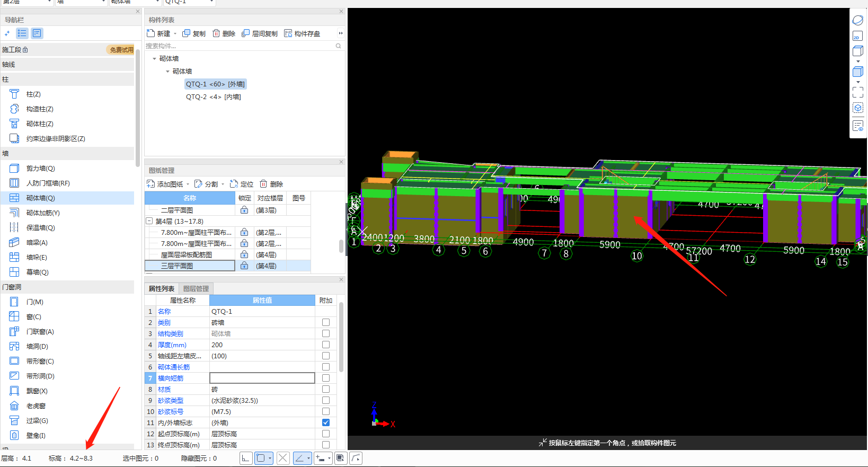Check the 砂浆标号 attach checkbox
Image resolution: width=868 pixels, height=467 pixels.
click(326, 411)
